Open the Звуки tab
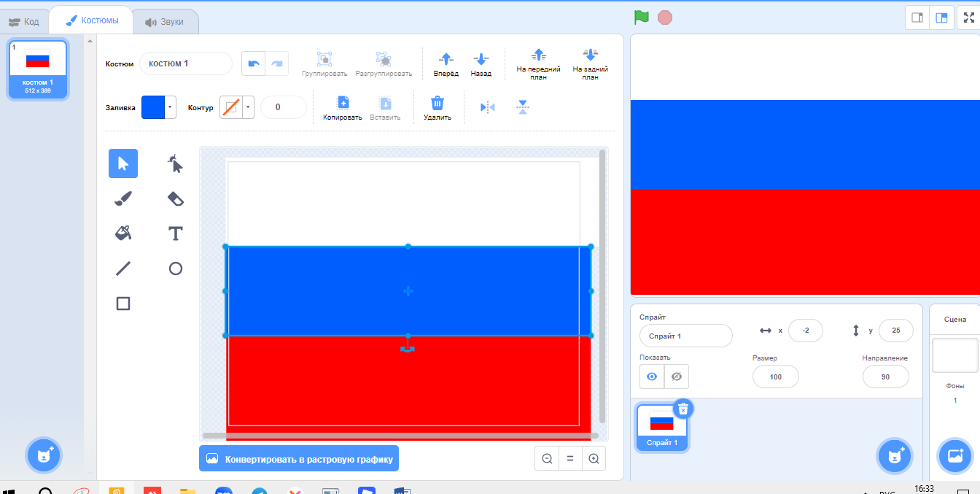Screen dimensions: 980x494 tap(165, 22)
